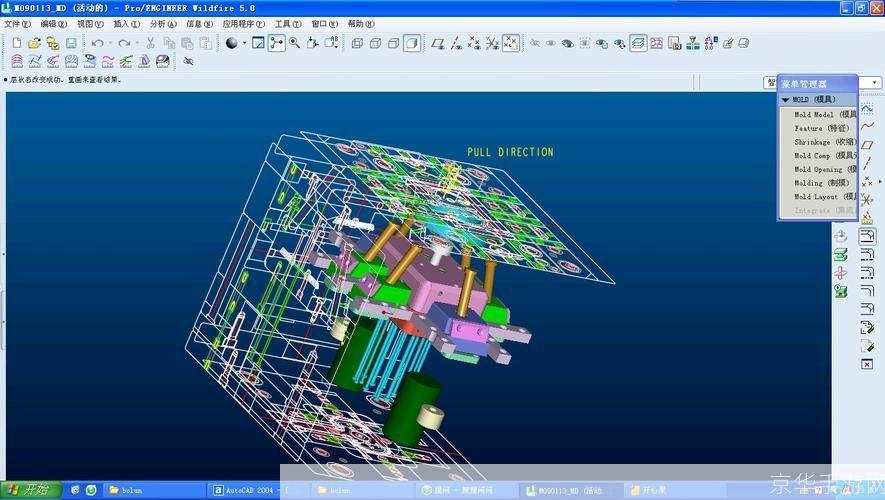Toggle datum axis display
The height and width of the screenshot is (500, 885).
coord(456,43)
